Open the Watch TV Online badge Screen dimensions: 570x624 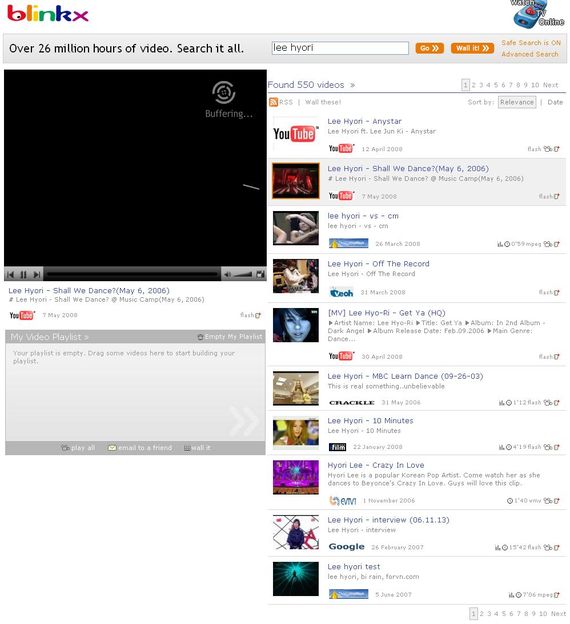(539, 14)
